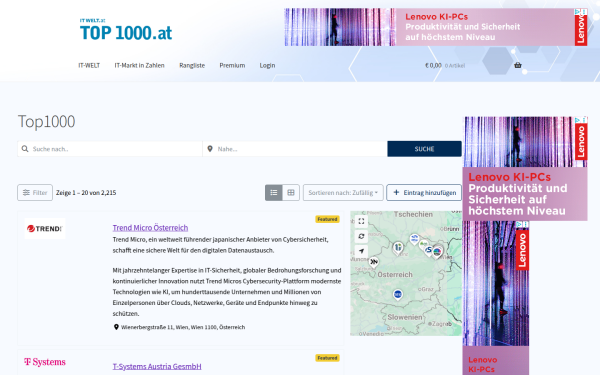The image size is (600, 375).
Task: Select the multicolor marker at Wien
Action: (437, 252)
